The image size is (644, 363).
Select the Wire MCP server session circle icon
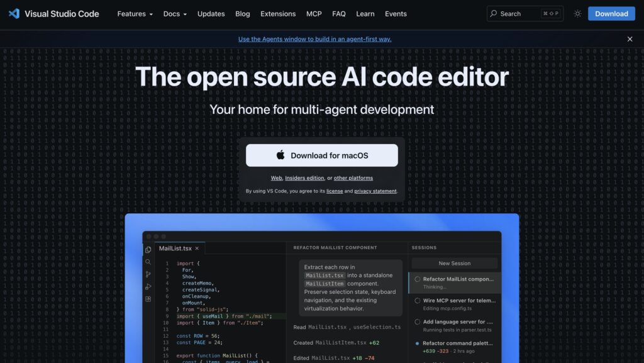click(x=418, y=301)
